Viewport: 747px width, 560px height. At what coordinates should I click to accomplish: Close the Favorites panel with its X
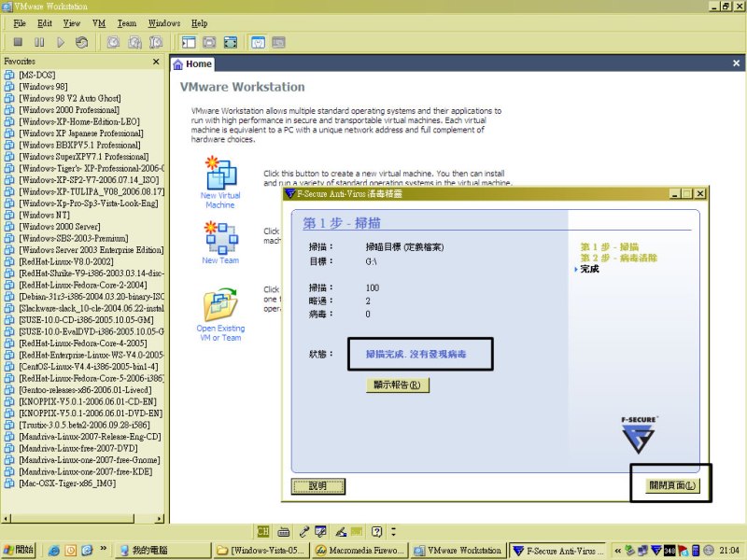[x=156, y=62]
